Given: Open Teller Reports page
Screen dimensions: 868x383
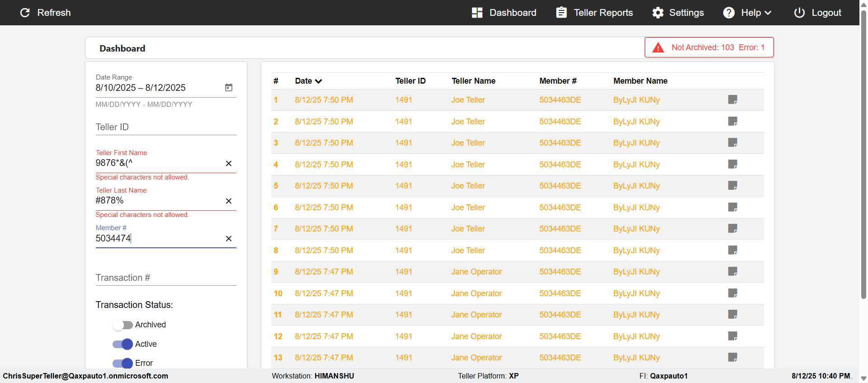Looking at the screenshot, I should pyautogui.click(x=594, y=13).
